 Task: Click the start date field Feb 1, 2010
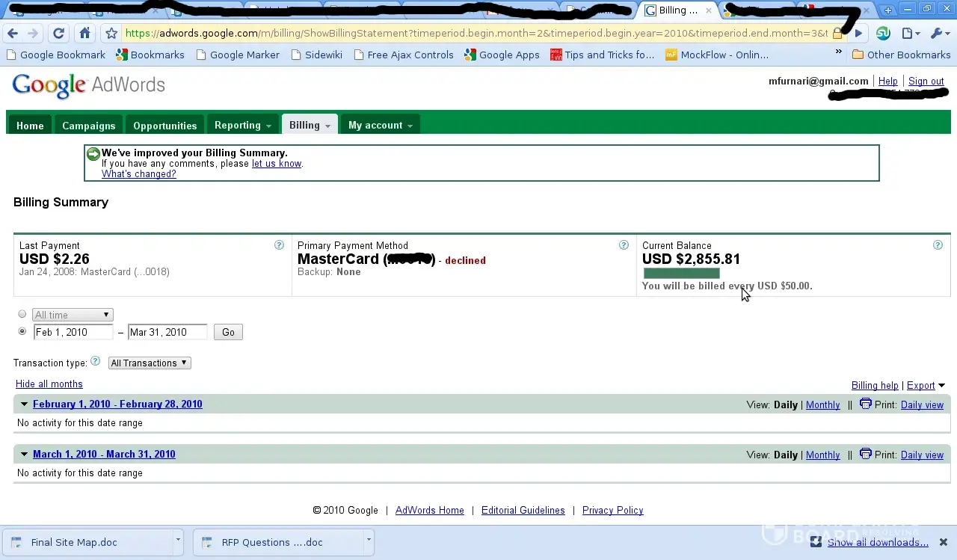[73, 332]
